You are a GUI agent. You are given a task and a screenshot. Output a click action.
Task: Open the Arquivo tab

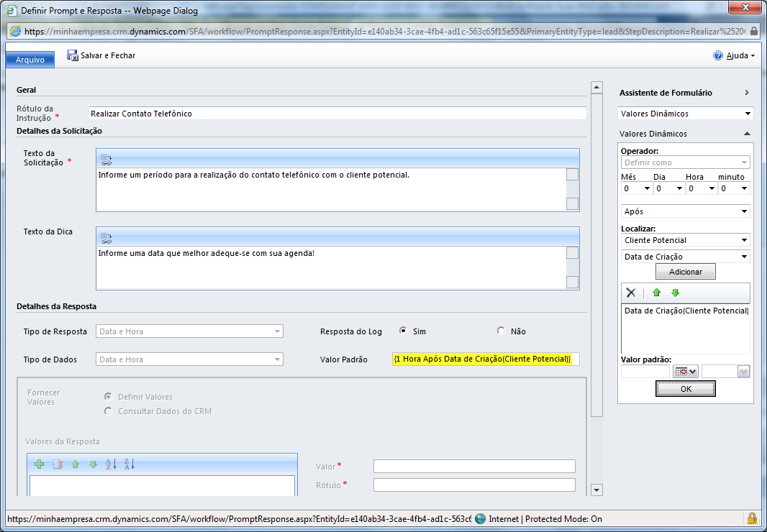point(30,60)
